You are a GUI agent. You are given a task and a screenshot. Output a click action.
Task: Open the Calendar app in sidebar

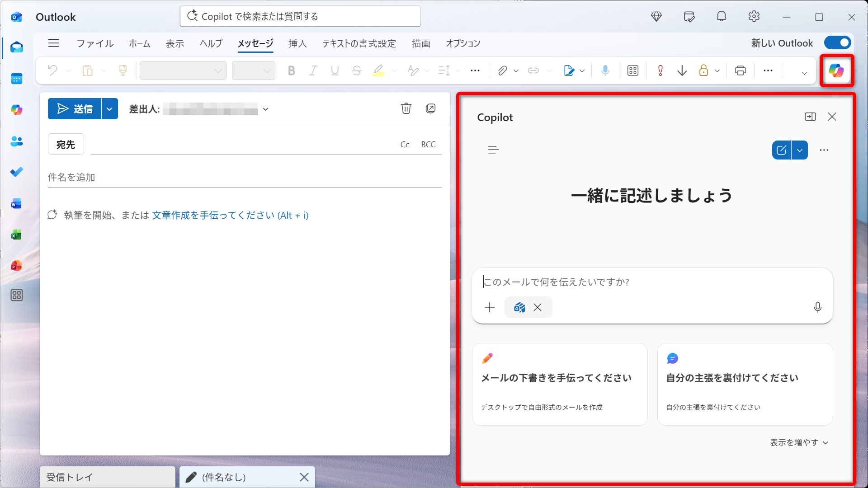tap(17, 79)
